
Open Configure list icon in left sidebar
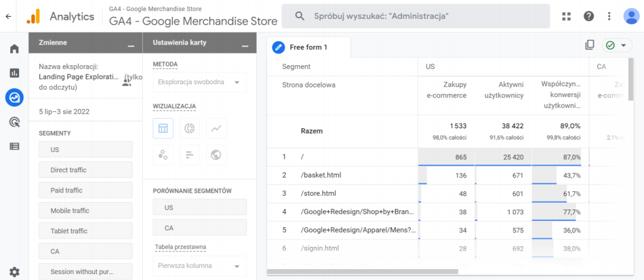pos(14,146)
